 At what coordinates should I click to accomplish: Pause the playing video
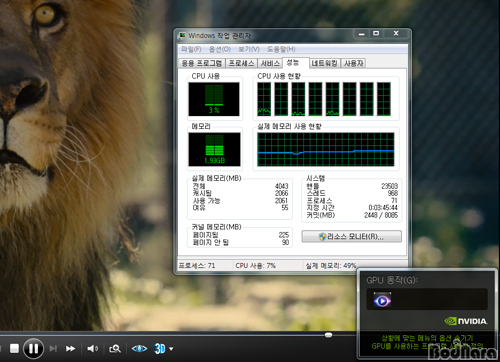coord(33,349)
